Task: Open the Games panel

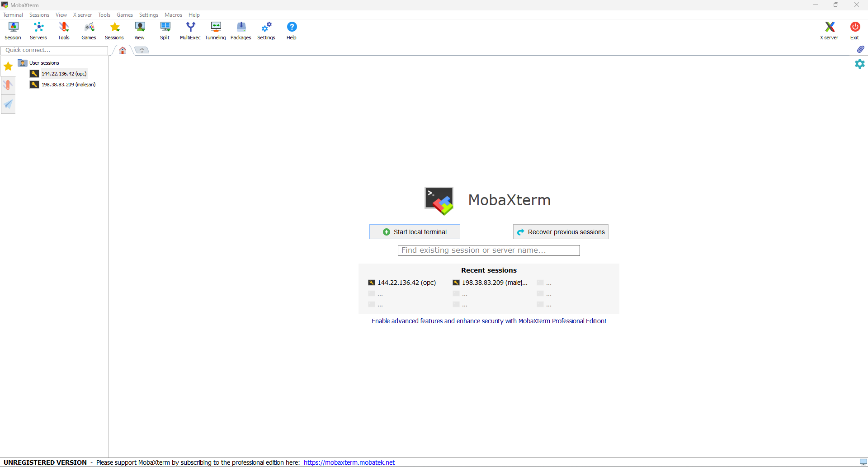Action: 89,30
